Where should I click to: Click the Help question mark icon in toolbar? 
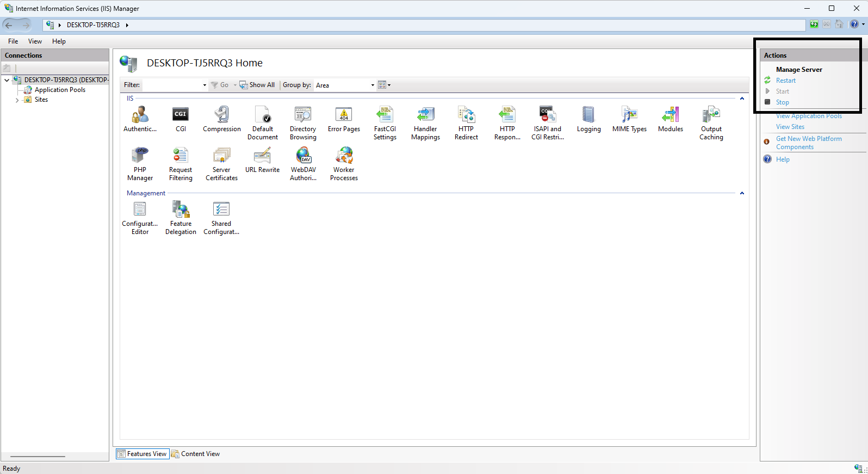854,24
